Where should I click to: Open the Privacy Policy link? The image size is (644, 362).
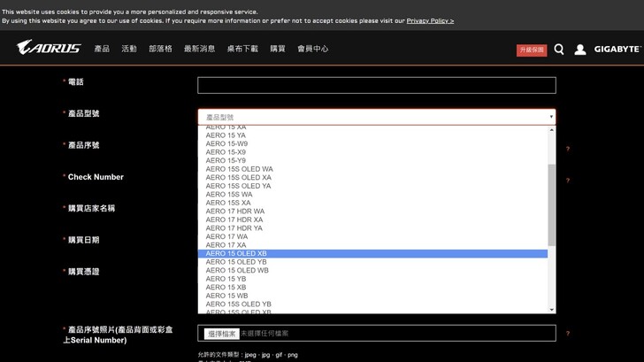point(430,20)
